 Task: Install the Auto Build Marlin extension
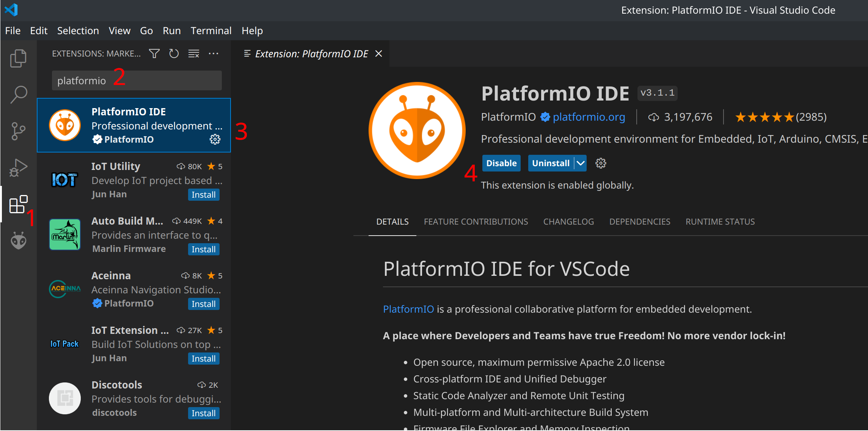[x=204, y=249]
